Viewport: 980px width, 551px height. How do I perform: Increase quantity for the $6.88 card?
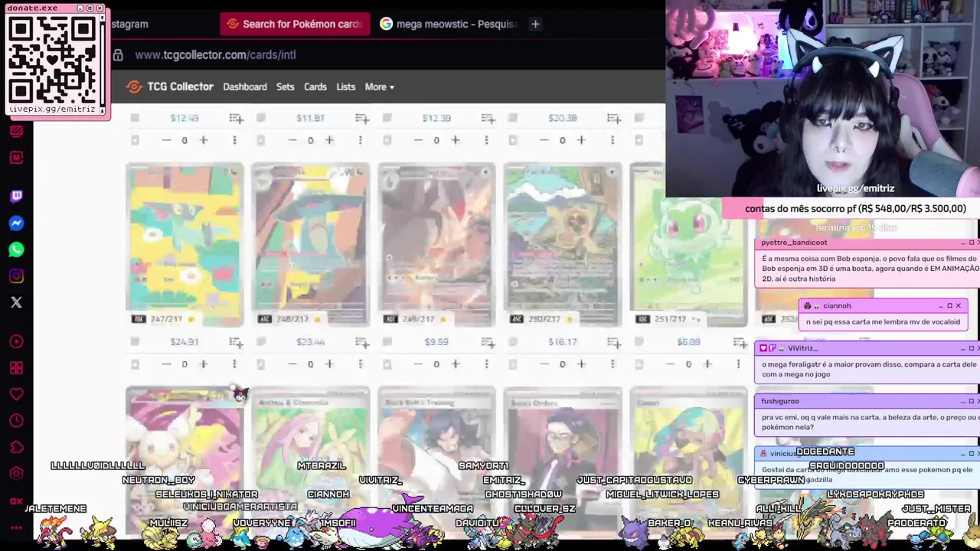coord(707,364)
